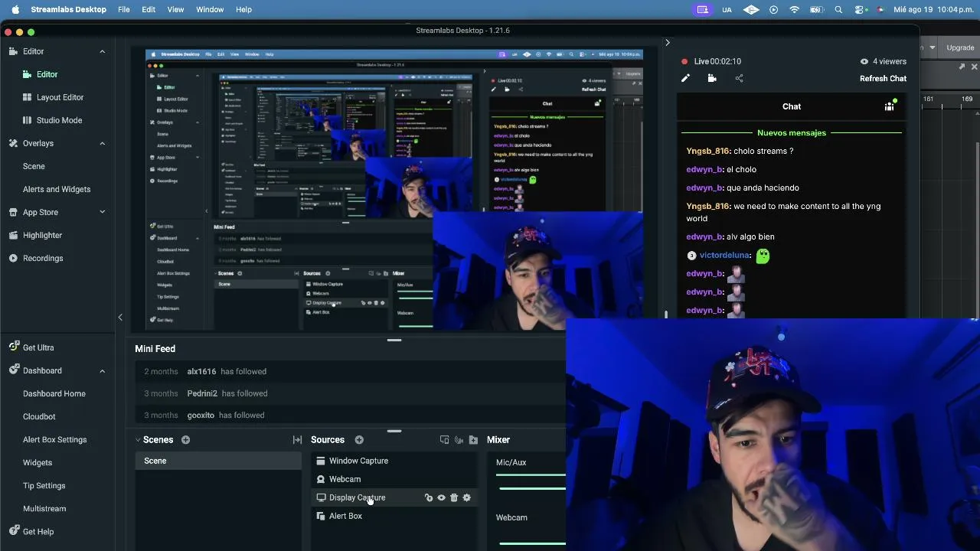Open Display Capture properties via gear icon

(467, 497)
